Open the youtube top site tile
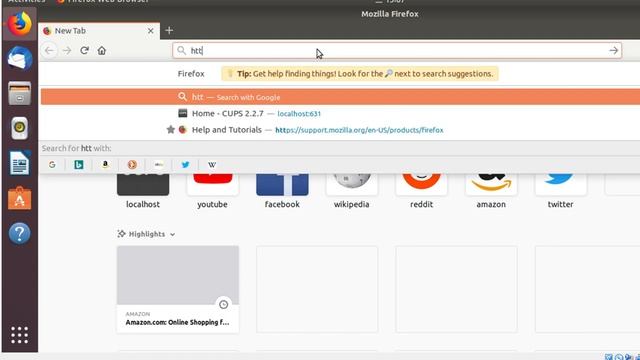640x360 pixels. [212, 191]
